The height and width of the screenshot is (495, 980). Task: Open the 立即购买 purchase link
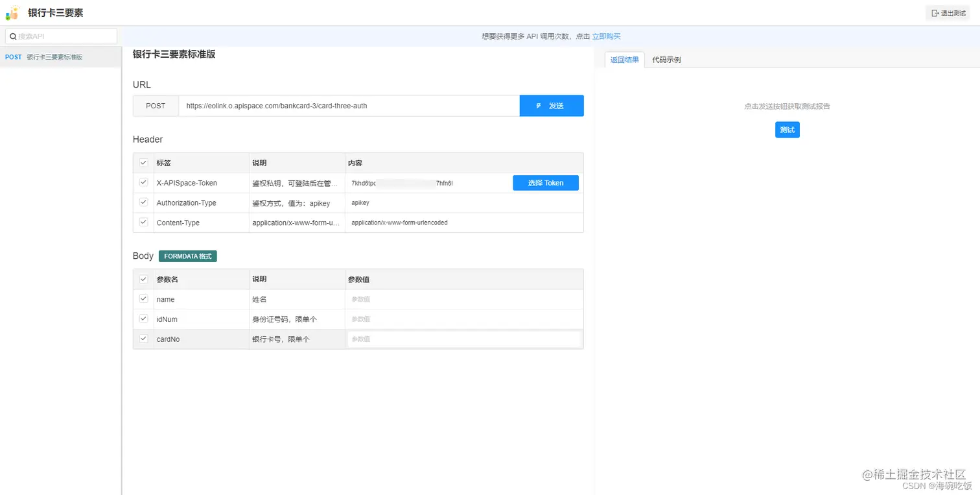tap(606, 36)
